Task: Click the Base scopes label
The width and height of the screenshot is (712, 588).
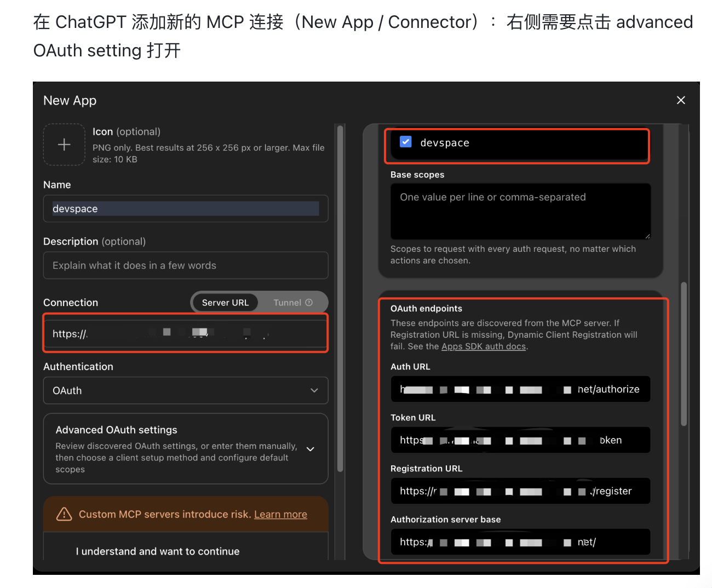Action: (x=417, y=175)
